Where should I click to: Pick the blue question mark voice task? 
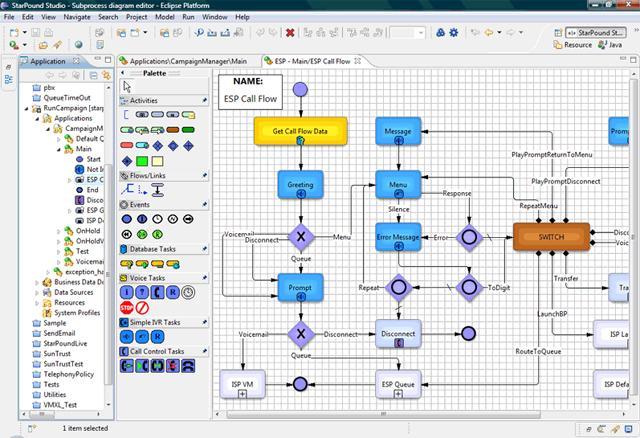click(142, 292)
